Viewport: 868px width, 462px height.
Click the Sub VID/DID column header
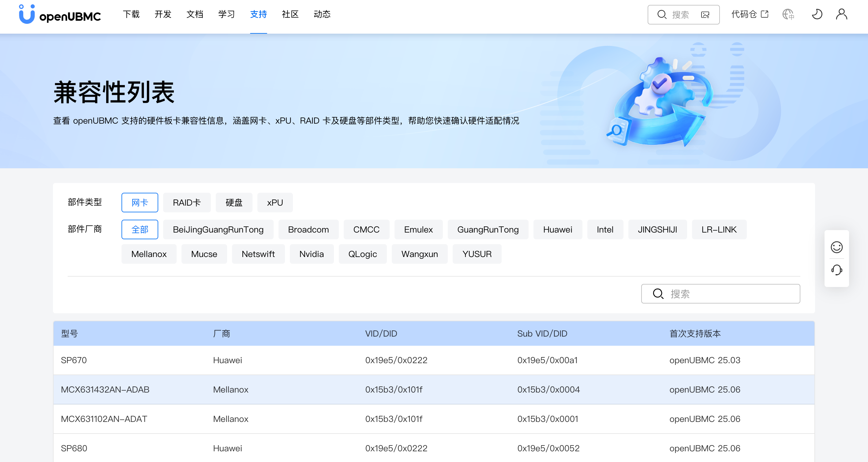click(x=542, y=333)
